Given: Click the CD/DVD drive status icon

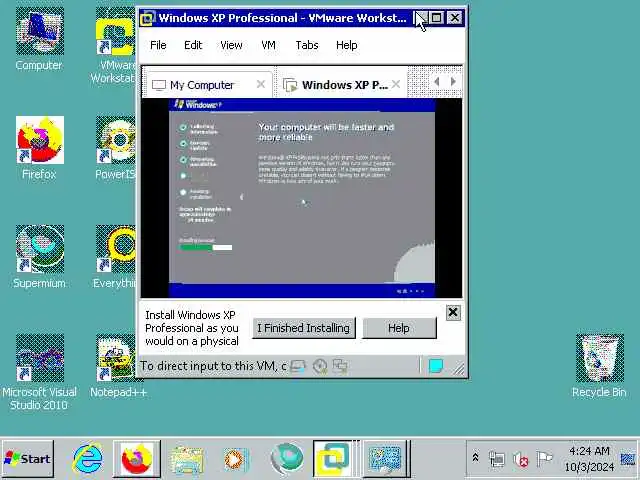Looking at the screenshot, I should point(320,367).
